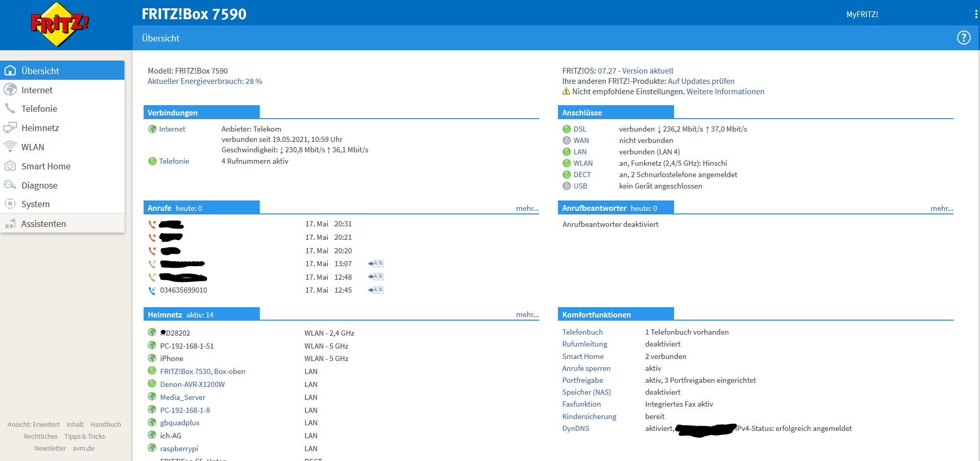Click the Diagnose sidebar icon

(x=10, y=185)
